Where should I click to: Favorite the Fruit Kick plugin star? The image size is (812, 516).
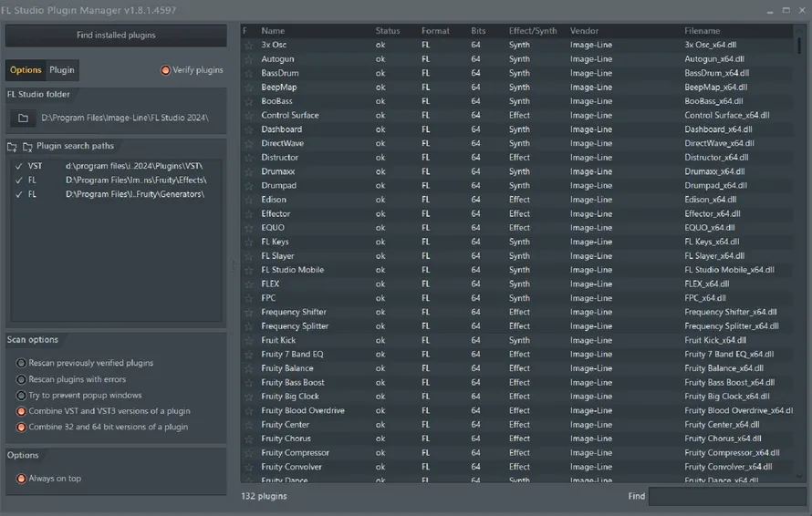tap(248, 340)
